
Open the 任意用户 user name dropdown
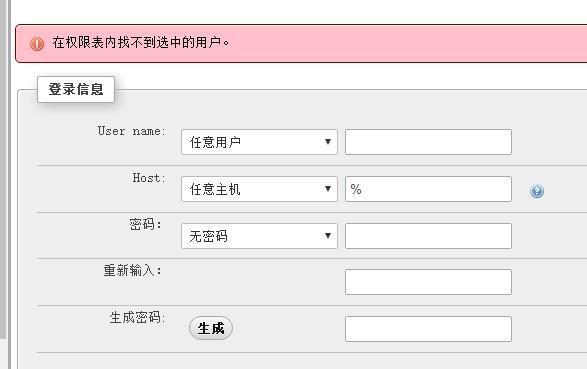click(x=259, y=142)
